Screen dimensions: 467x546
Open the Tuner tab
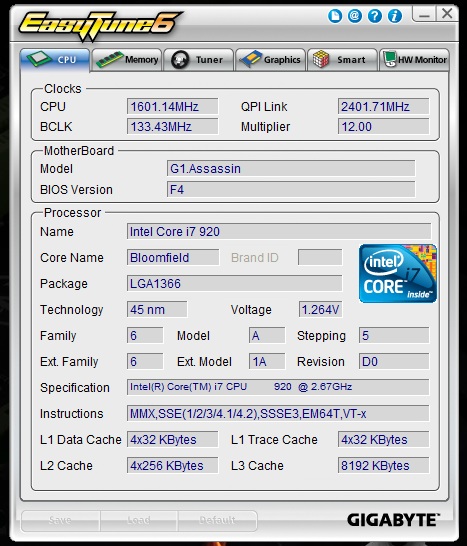pos(199,60)
